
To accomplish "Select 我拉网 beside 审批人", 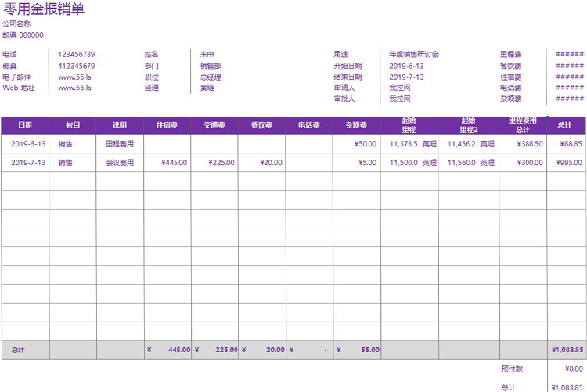I will [x=400, y=99].
